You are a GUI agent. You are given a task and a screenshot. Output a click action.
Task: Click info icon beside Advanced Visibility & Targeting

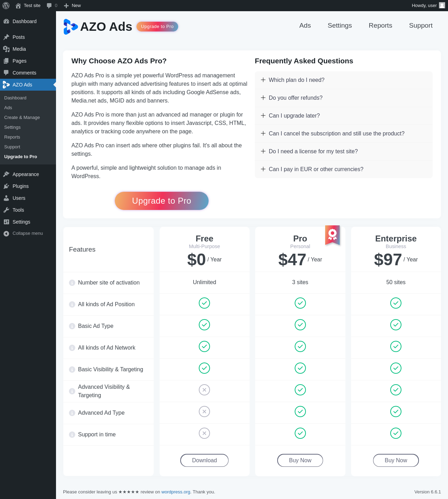[72, 391]
